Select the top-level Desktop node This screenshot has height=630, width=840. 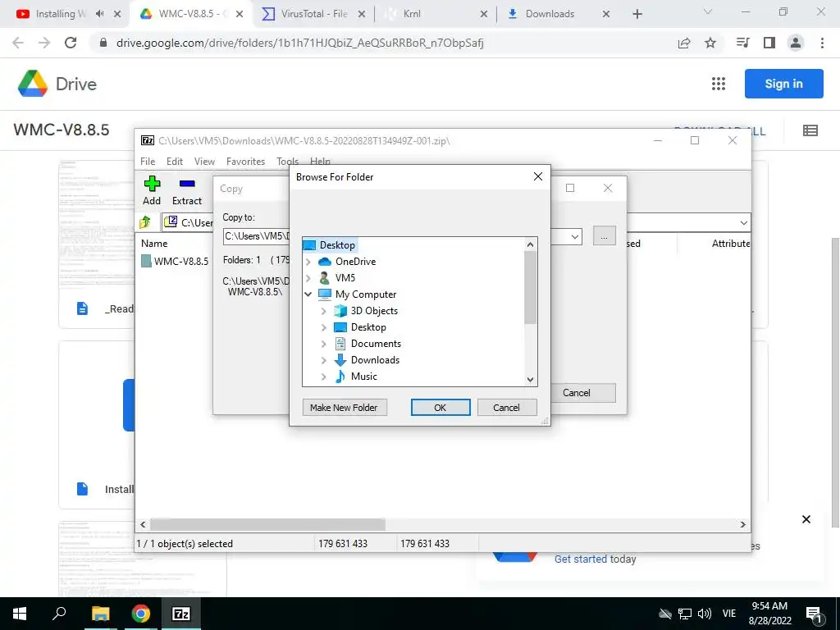(x=337, y=245)
